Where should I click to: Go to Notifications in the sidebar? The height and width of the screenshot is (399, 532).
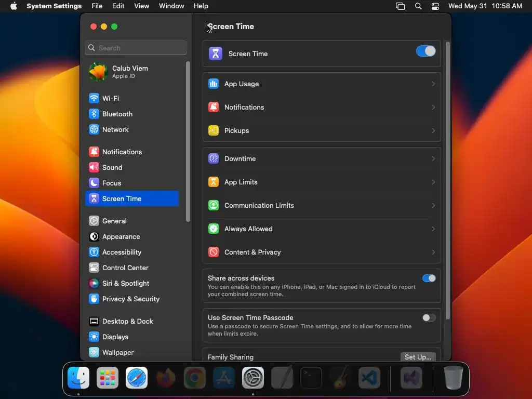tap(131, 152)
